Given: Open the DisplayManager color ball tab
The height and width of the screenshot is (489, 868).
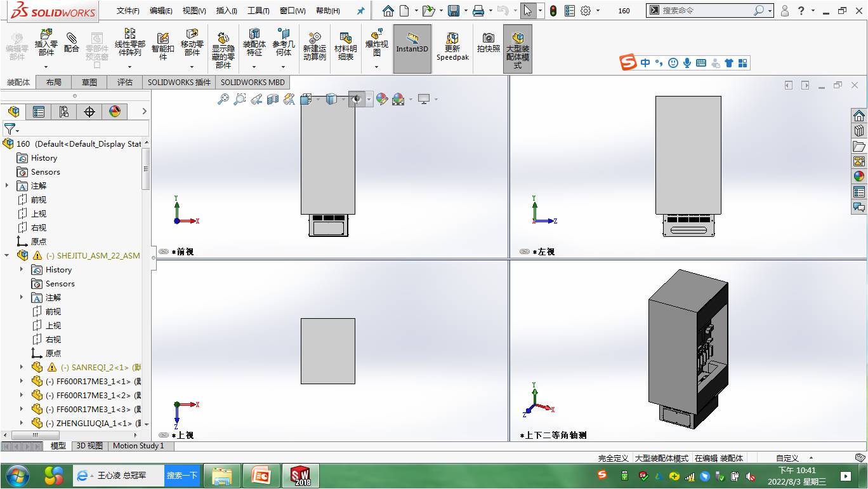Looking at the screenshot, I should pos(115,112).
